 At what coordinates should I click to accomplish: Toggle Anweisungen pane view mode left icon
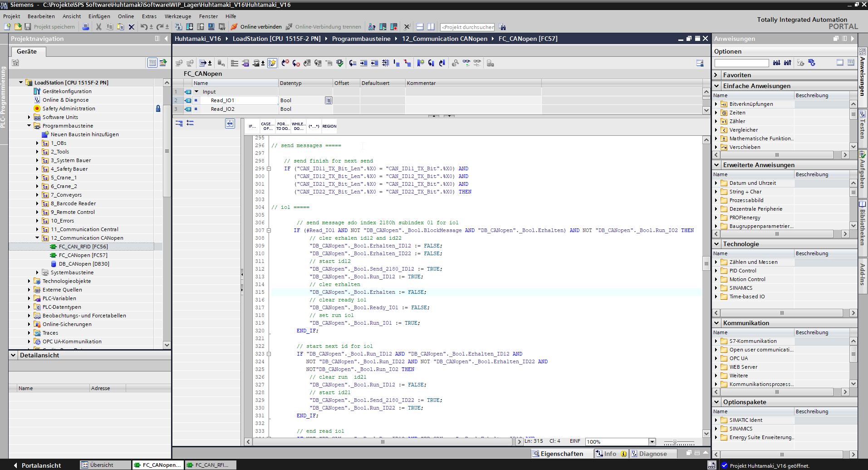[840, 63]
